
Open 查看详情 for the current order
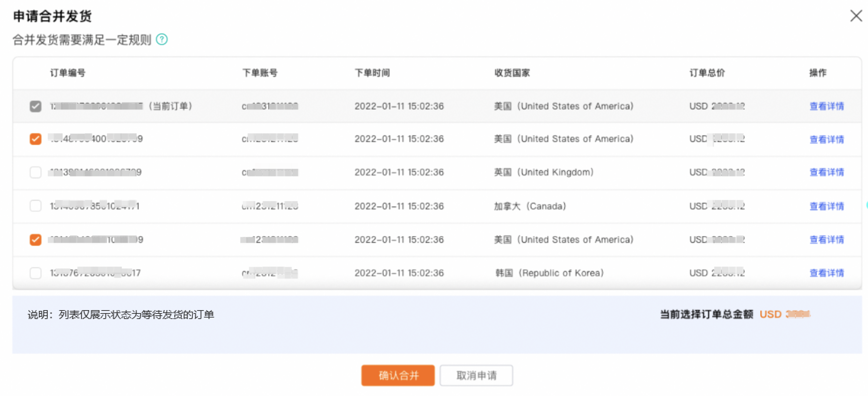(x=827, y=107)
